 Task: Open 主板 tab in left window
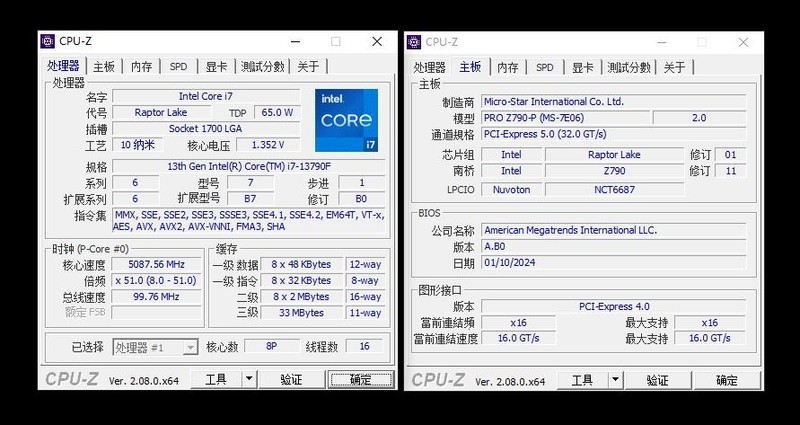tap(104, 66)
